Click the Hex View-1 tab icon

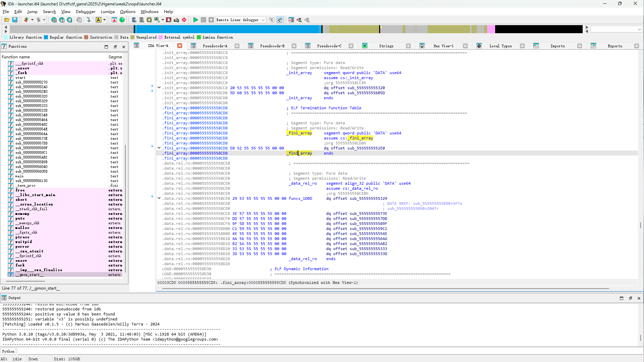coord(422,46)
